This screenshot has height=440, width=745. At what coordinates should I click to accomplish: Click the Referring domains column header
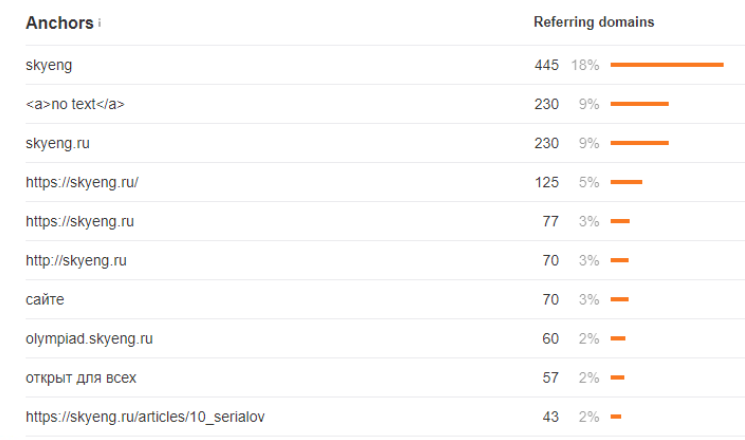tap(594, 22)
